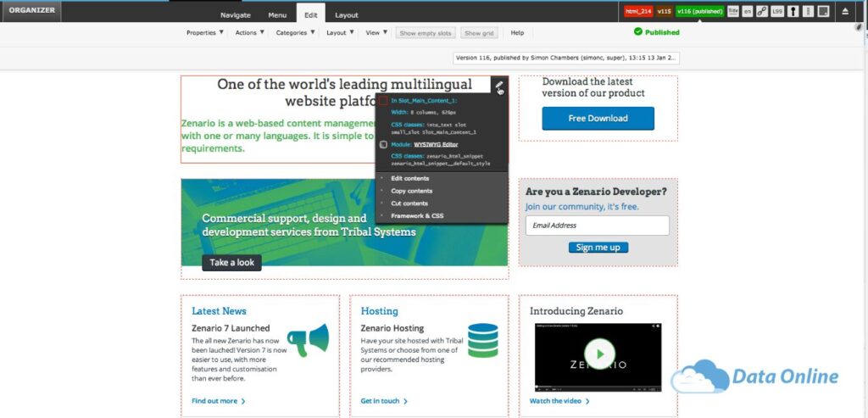The image size is (868, 418).
Task: Click the red html_214 badge
Action: (638, 11)
